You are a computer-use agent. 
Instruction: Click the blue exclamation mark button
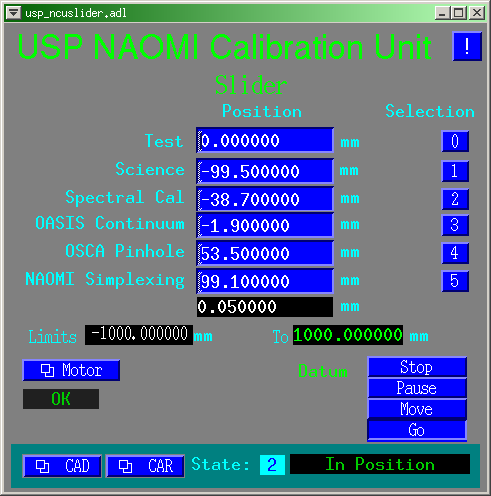[467, 46]
